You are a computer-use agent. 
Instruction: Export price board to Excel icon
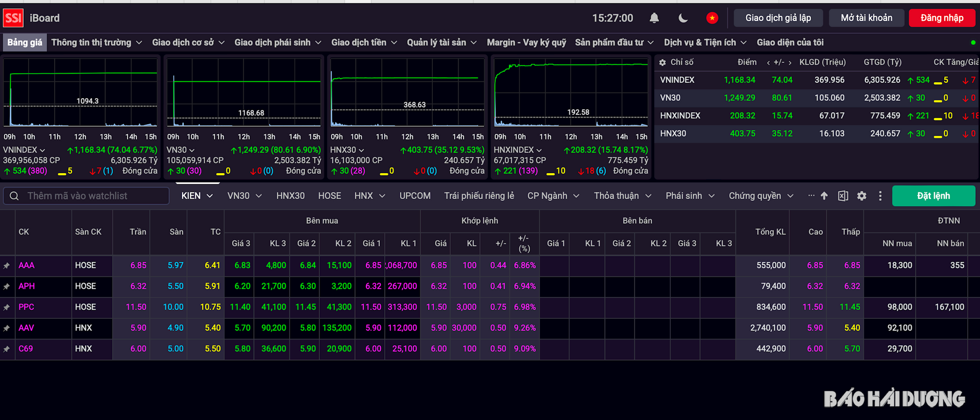[x=843, y=196]
